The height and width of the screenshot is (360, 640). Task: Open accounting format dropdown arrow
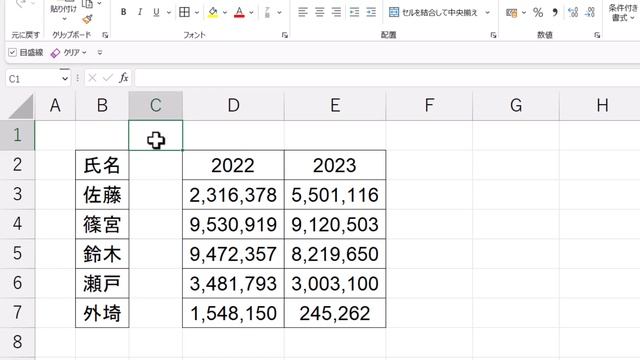524,13
